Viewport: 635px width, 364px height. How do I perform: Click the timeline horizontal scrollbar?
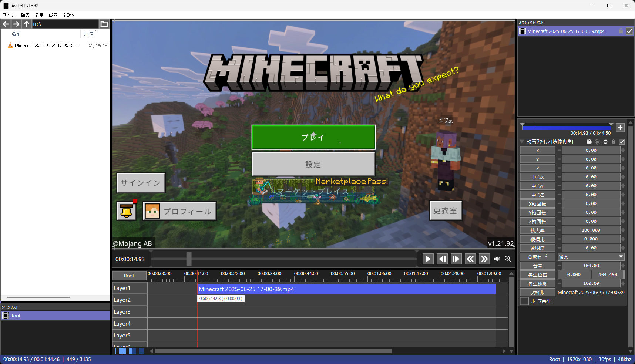pos(273,351)
